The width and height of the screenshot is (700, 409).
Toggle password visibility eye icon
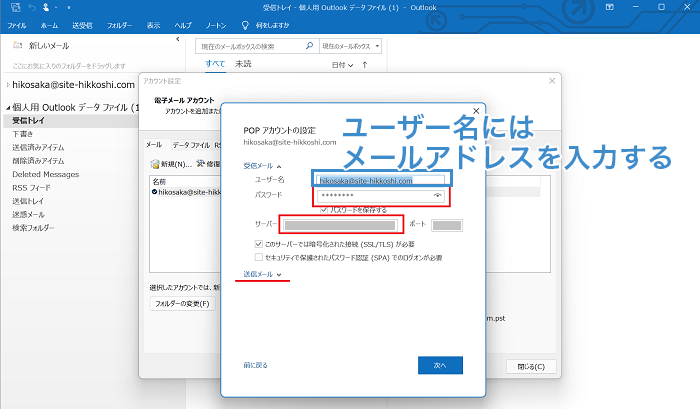[438, 196]
